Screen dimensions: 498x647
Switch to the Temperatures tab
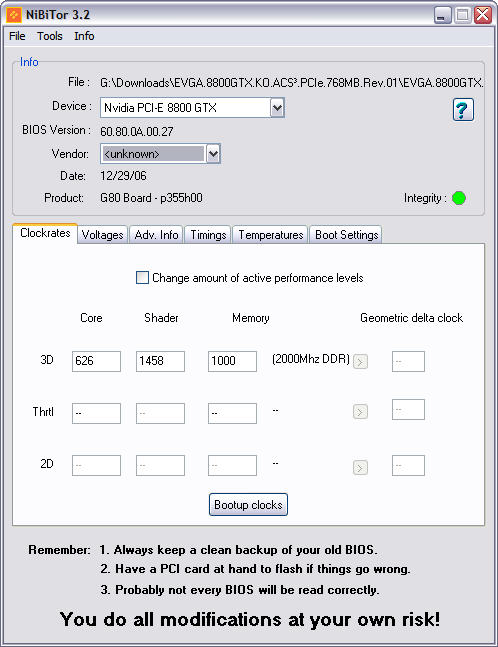pyautogui.click(x=270, y=235)
